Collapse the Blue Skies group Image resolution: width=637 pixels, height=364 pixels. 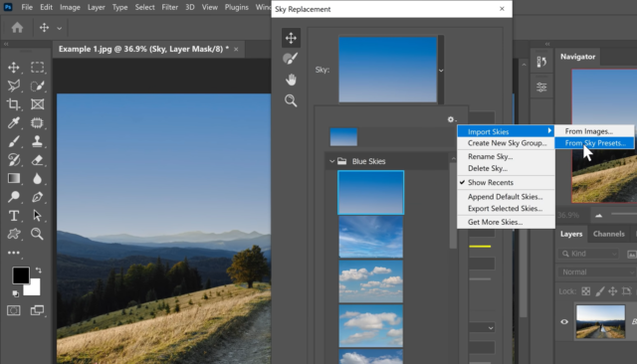tap(331, 161)
